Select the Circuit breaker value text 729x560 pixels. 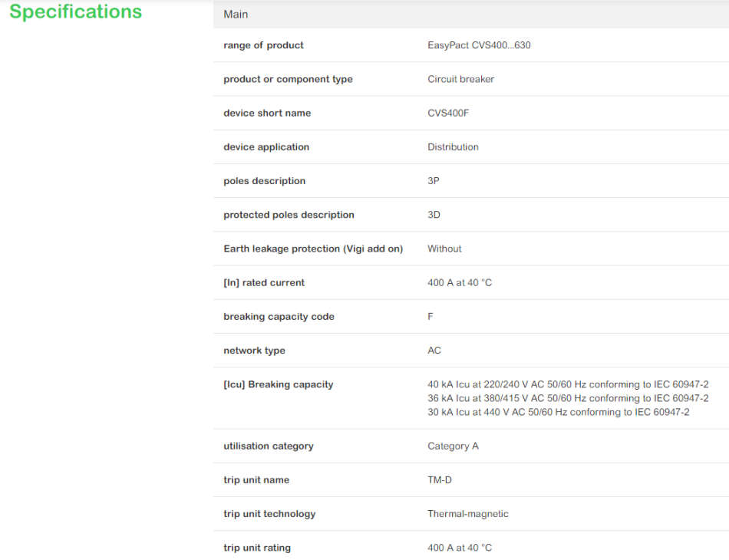pos(460,79)
